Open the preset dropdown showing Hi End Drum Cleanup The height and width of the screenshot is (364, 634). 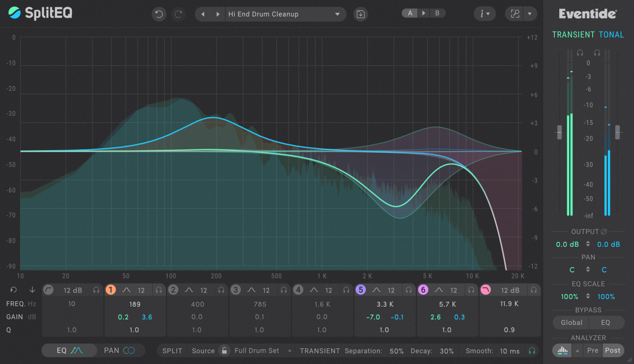(x=338, y=14)
